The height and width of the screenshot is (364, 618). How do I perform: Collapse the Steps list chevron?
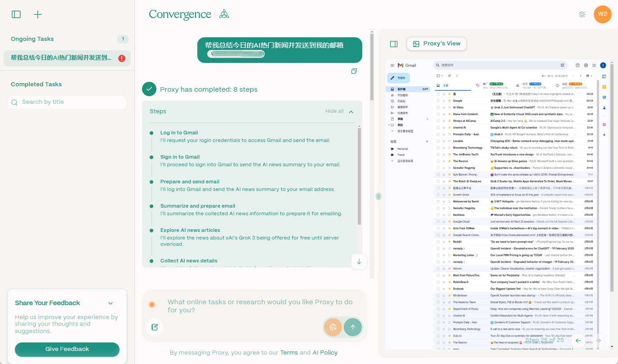351,111
